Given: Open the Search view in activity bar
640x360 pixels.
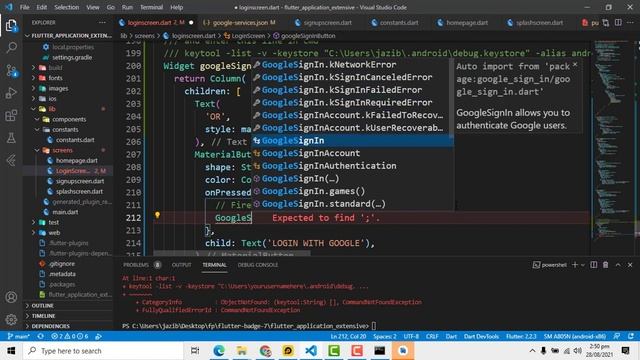Looking at the screenshot, I should pyautogui.click(x=11, y=47).
